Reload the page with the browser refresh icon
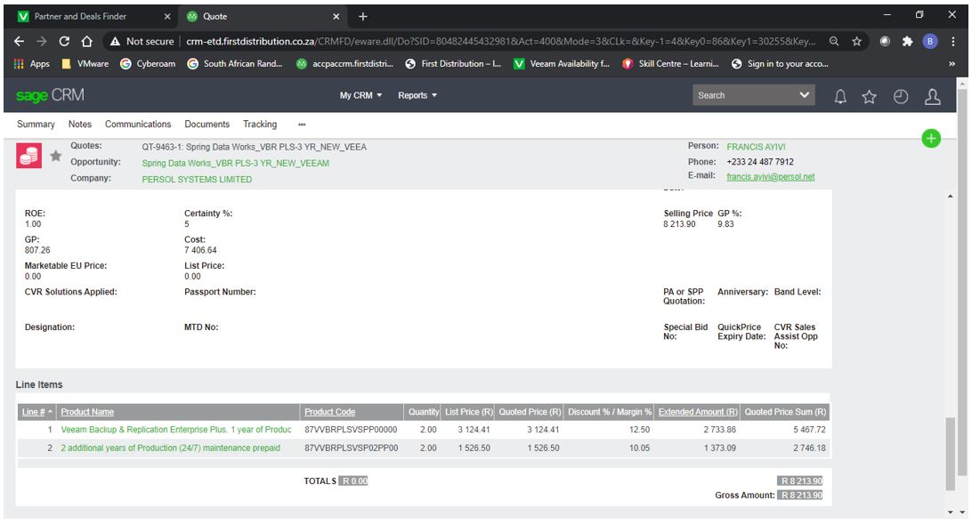Viewport: 980px width, 525px height. [x=64, y=41]
